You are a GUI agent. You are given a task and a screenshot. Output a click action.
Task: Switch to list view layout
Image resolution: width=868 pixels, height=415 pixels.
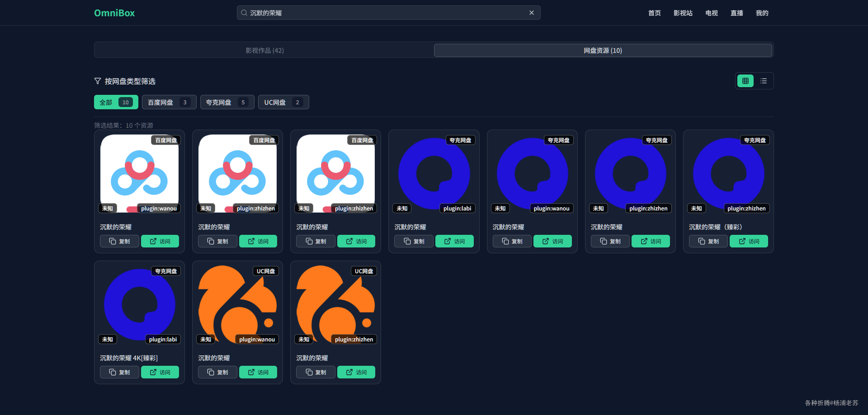764,81
